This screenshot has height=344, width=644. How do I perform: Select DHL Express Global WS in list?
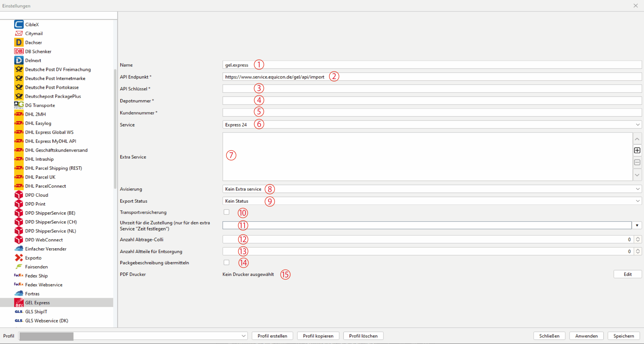49,132
